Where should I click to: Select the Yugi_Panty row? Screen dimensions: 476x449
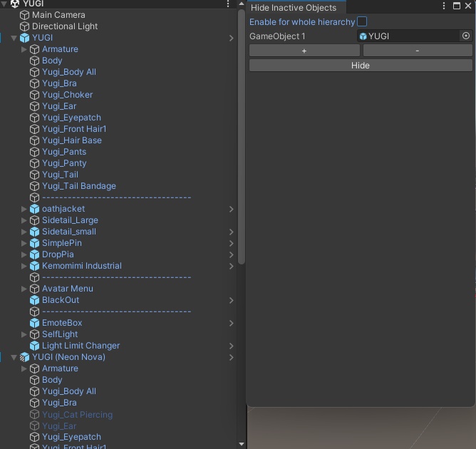tap(118, 163)
